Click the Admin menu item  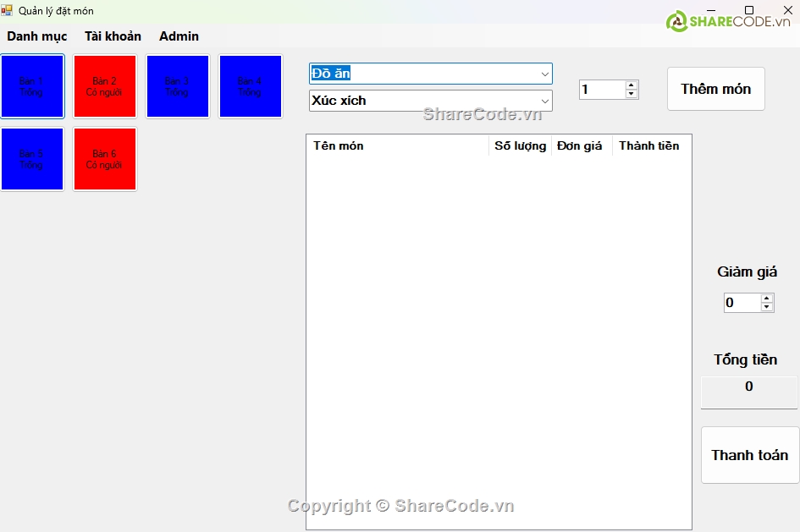(x=179, y=36)
